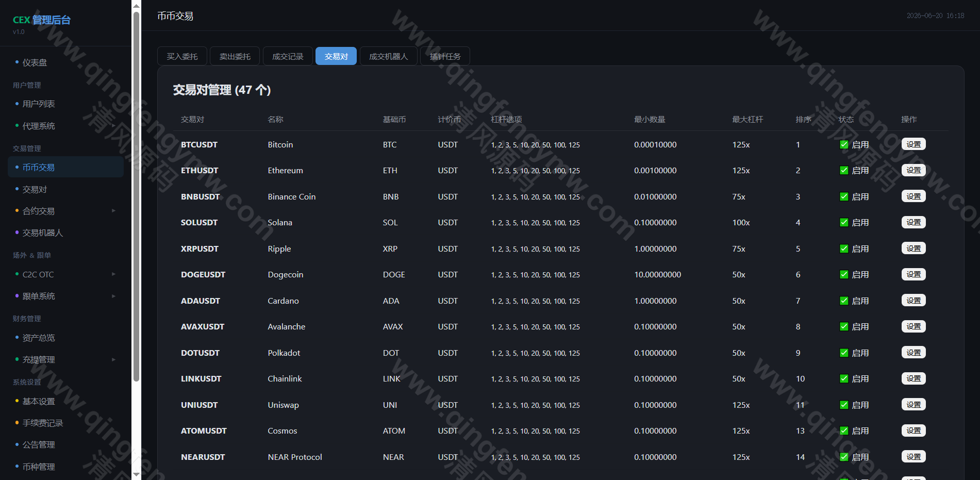Screen dimensions: 980x480
Task: Open the 成交记录 tab
Action: (x=288, y=56)
